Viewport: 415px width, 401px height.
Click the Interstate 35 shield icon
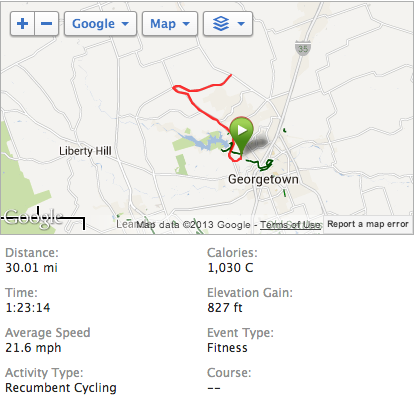(x=303, y=48)
